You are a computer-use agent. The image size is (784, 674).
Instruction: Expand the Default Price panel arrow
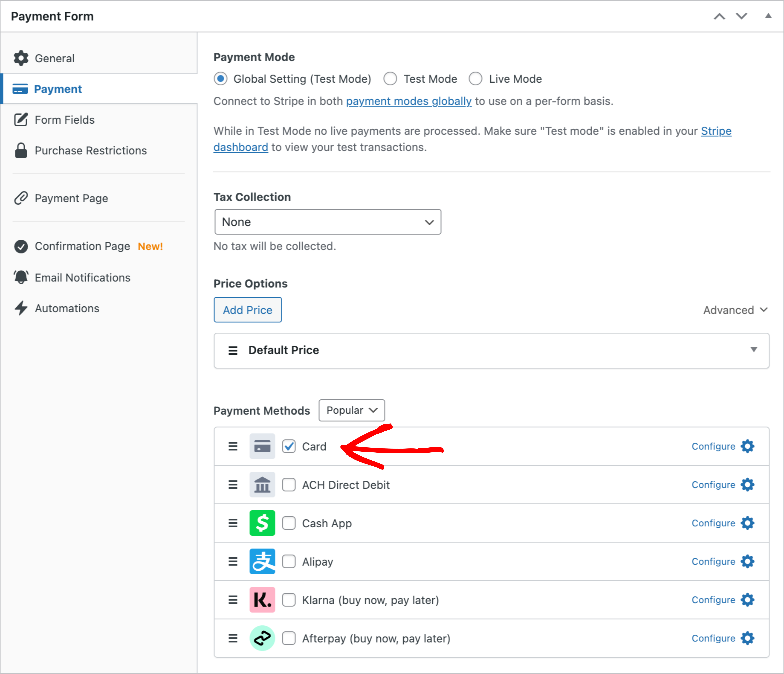pos(754,350)
